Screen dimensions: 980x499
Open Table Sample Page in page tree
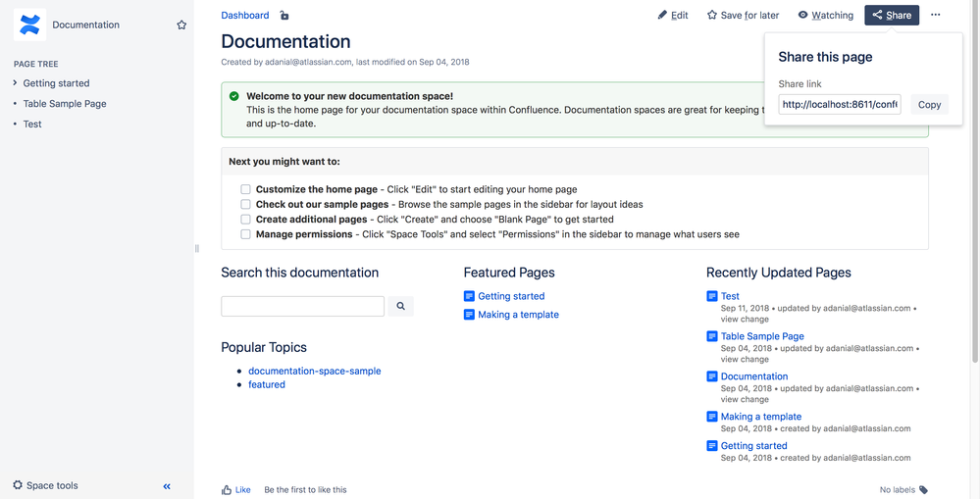[x=65, y=104]
